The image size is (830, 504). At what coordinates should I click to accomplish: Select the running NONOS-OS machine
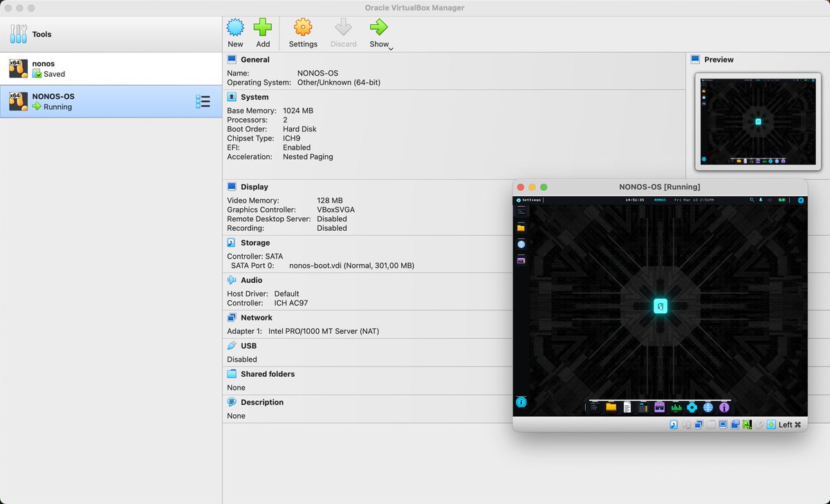(111, 102)
